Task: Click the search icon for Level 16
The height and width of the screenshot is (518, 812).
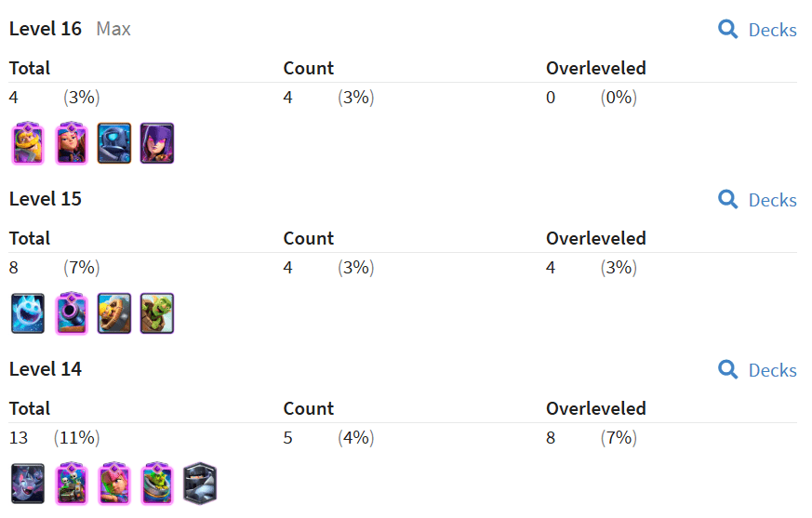Action: (728, 30)
